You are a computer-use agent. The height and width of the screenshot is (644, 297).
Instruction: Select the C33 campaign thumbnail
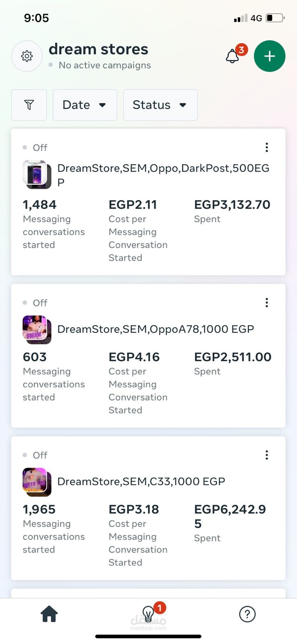pyautogui.click(x=37, y=482)
